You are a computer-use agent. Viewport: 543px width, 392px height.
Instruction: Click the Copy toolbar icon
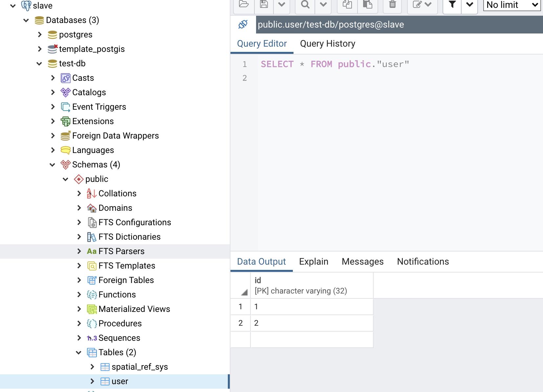pos(347,4)
